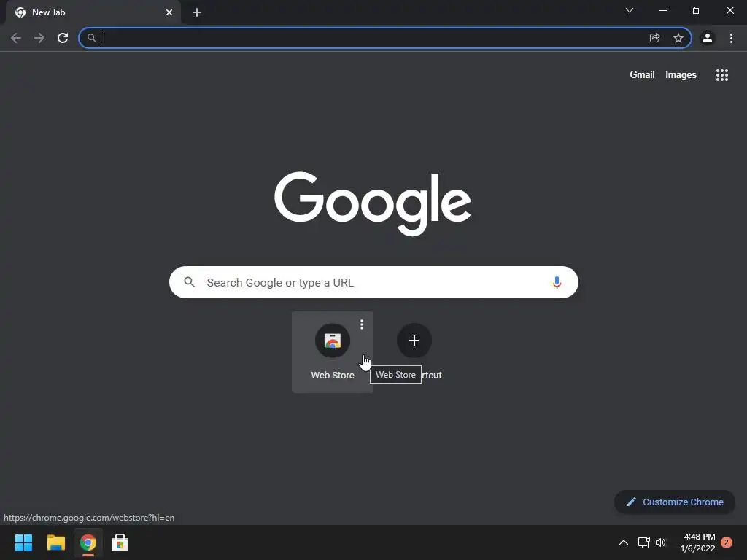Bookmark this tab with the star icon
Screen dimensions: 747x560
(x=678, y=38)
